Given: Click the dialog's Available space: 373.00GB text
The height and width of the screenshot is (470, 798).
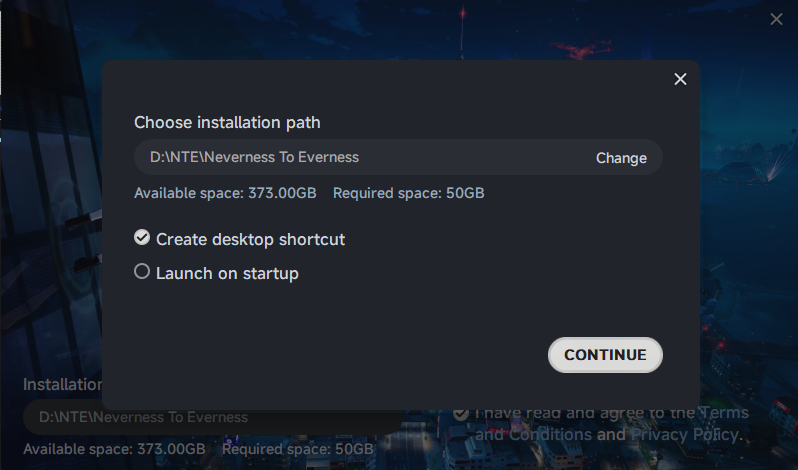Looking at the screenshot, I should [x=225, y=193].
